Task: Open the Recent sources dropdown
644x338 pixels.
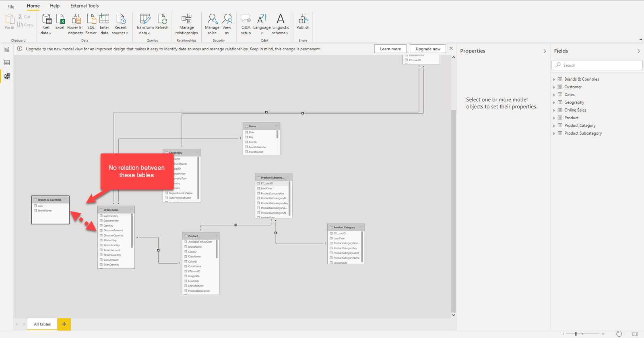Action: (120, 24)
